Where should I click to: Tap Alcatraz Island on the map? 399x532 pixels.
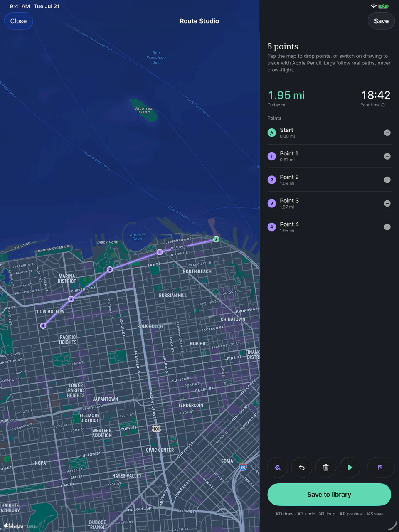click(x=143, y=110)
